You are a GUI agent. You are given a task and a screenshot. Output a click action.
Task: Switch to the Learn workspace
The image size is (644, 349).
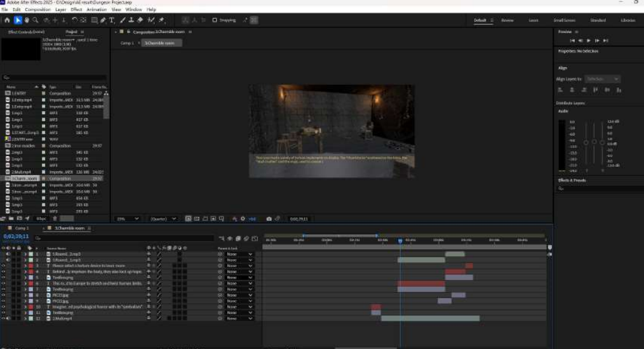pyautogui.click(x=533, y=20)
